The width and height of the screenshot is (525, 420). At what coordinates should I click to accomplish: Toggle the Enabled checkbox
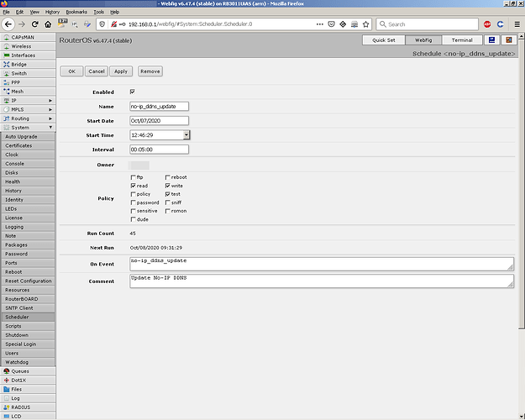133,92
